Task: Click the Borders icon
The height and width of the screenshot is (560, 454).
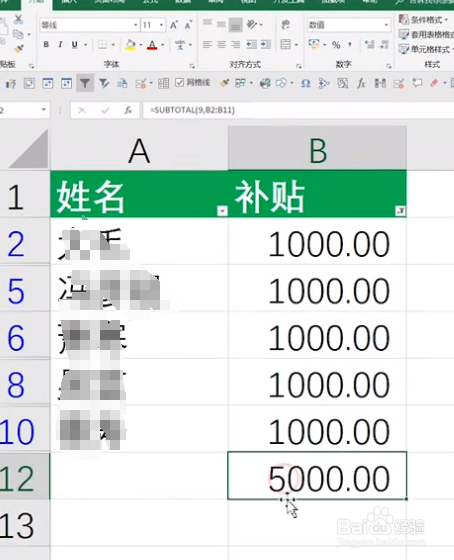Action: tap(102, 45)
